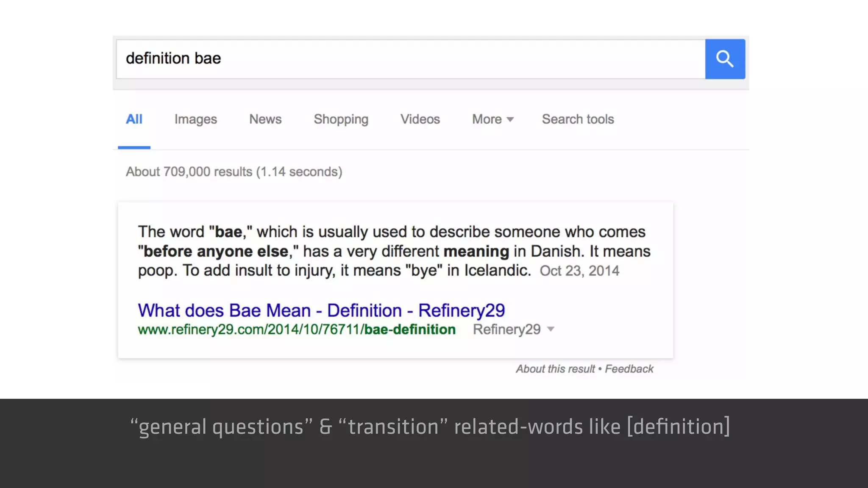Click the blue magnifying glass search button

coord(725,59)
